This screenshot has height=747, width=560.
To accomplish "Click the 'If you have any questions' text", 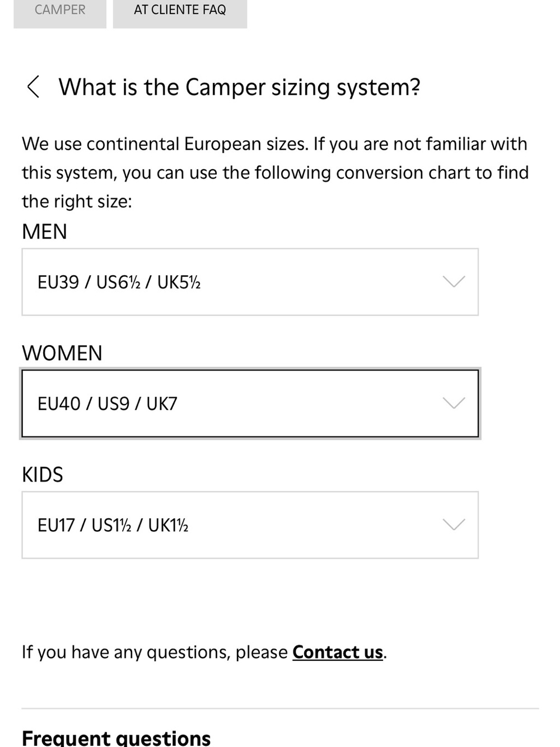I will click(155, 652).
